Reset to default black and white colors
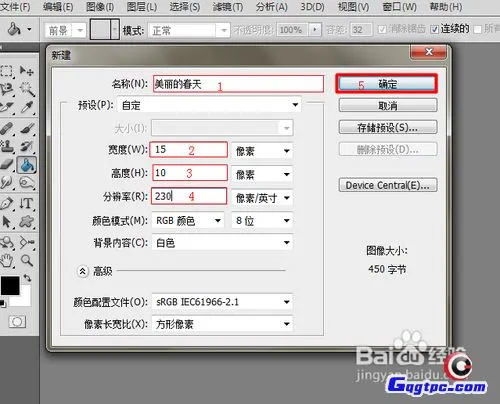Screen dimensions: 500x404 point(3,303)
